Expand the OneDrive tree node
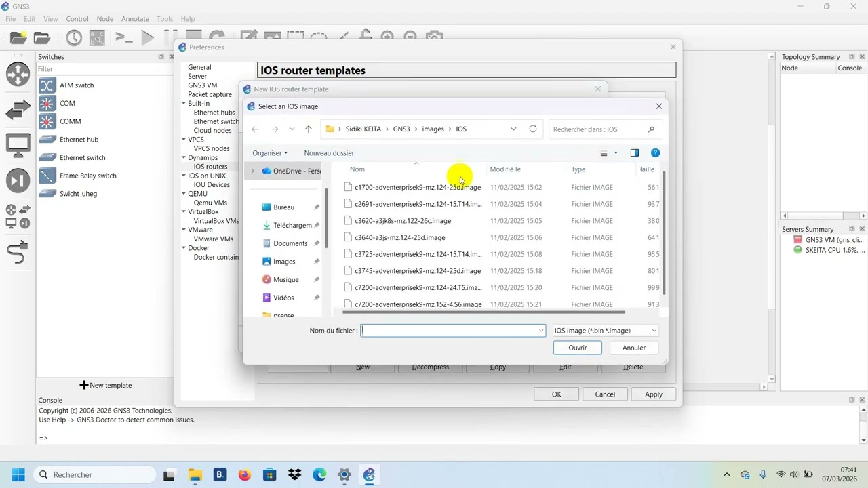This screenshot has width=868, height=488. [x=253, y=171]
